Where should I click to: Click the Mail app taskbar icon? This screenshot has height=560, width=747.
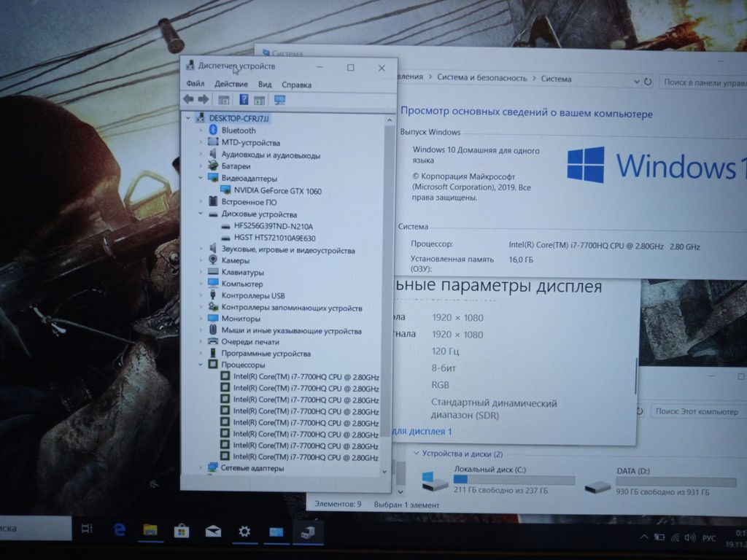pos(212,531)
